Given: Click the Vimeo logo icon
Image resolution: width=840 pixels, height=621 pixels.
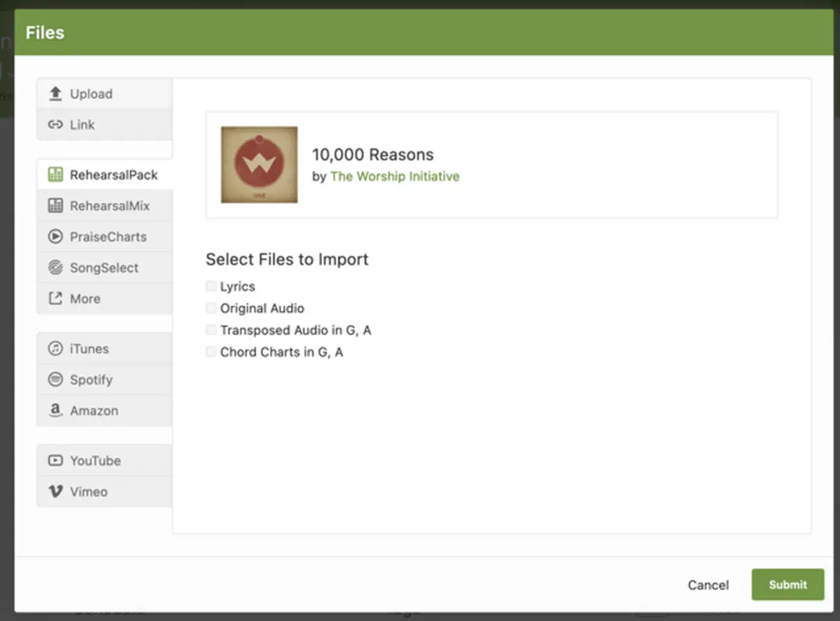Looking at the screenshot, I should (x=55, y=491).
